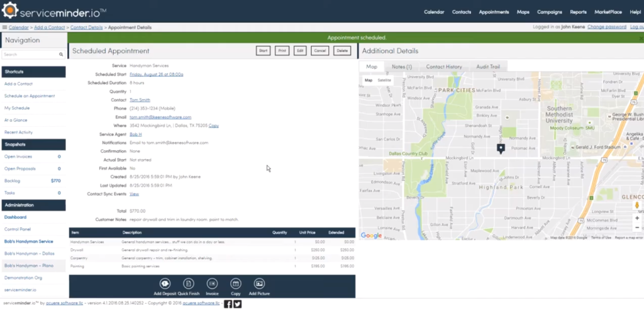Open Recent Activity in sidebar
This screenshot has height=313, width=644.
(18, 132)
